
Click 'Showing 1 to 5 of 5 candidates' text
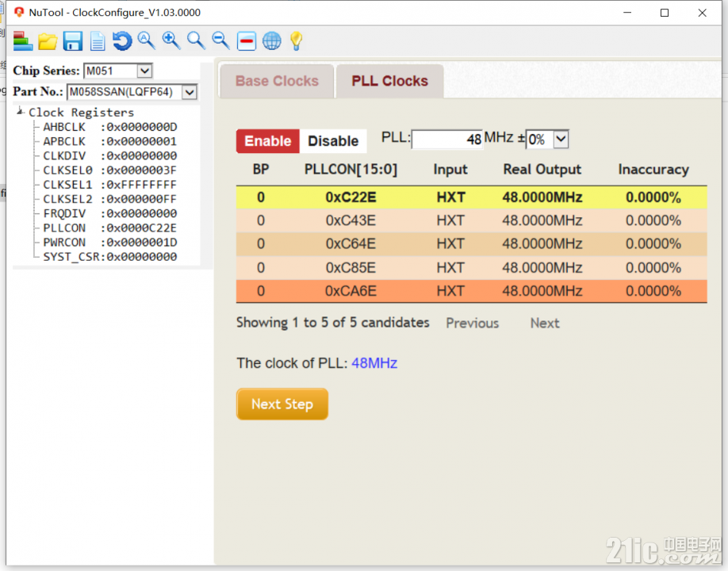pos(333,323)
